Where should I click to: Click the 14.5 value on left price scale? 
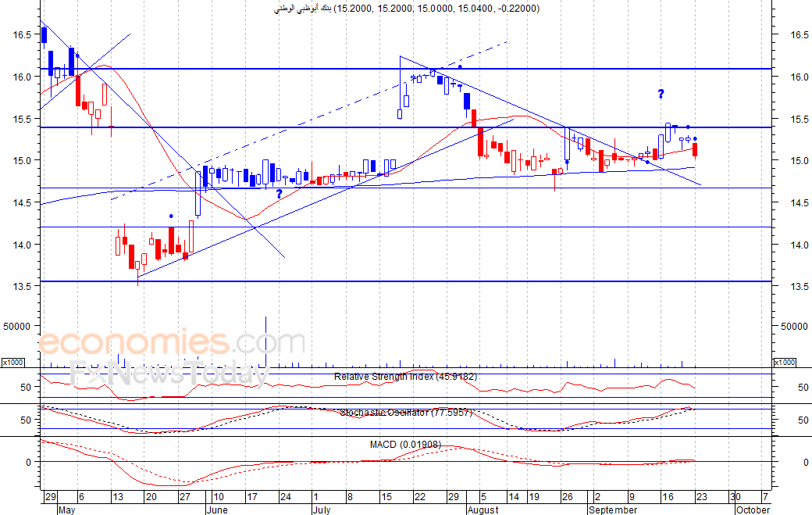point(23,202)
